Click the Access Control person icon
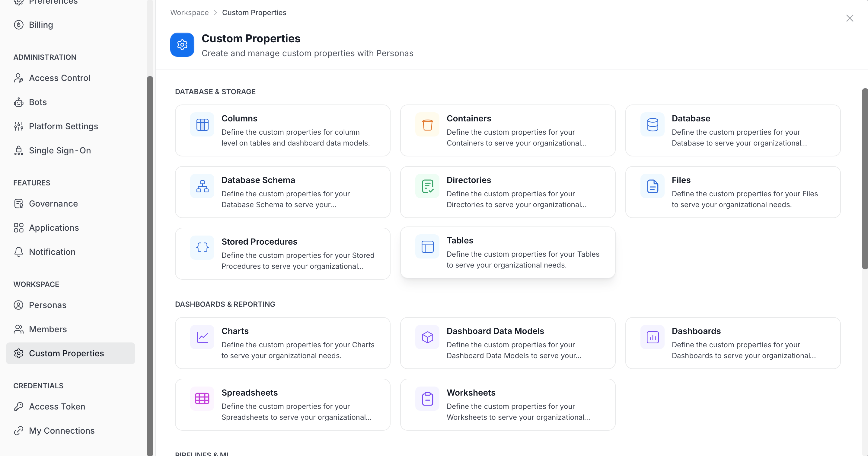Image resolution: width=868 pixels, height=456 pixels. click(x=18, y=78)
